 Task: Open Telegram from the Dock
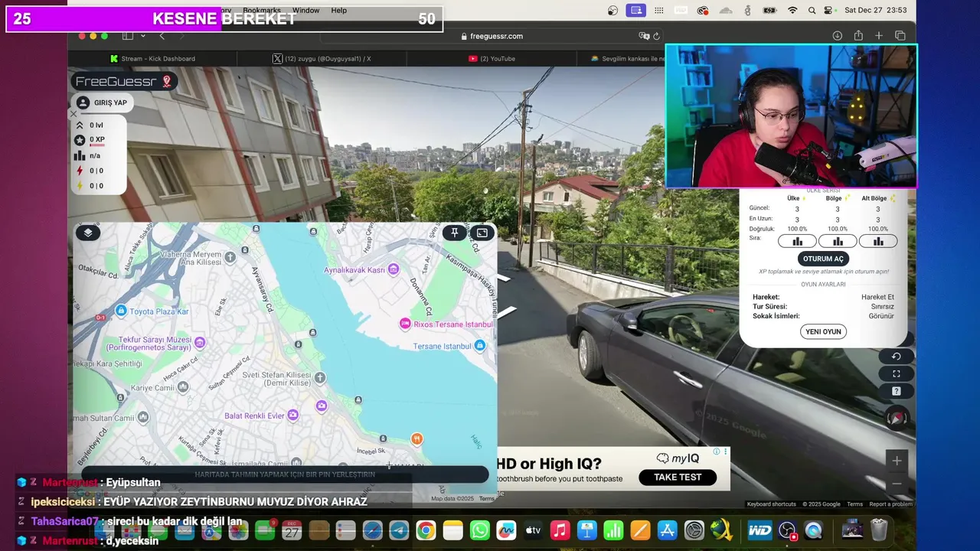pyautogui.click(x=399, y=530)
